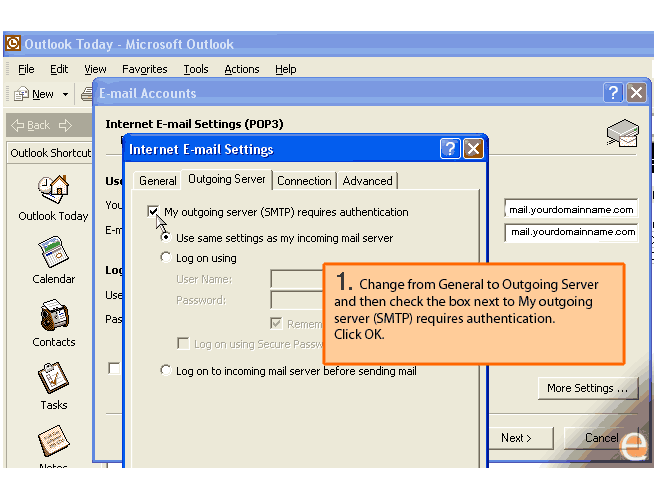Viewport: 657px width, 500px height.
Task: Open the Tasks shortcut icon
Action: point(53,378)
